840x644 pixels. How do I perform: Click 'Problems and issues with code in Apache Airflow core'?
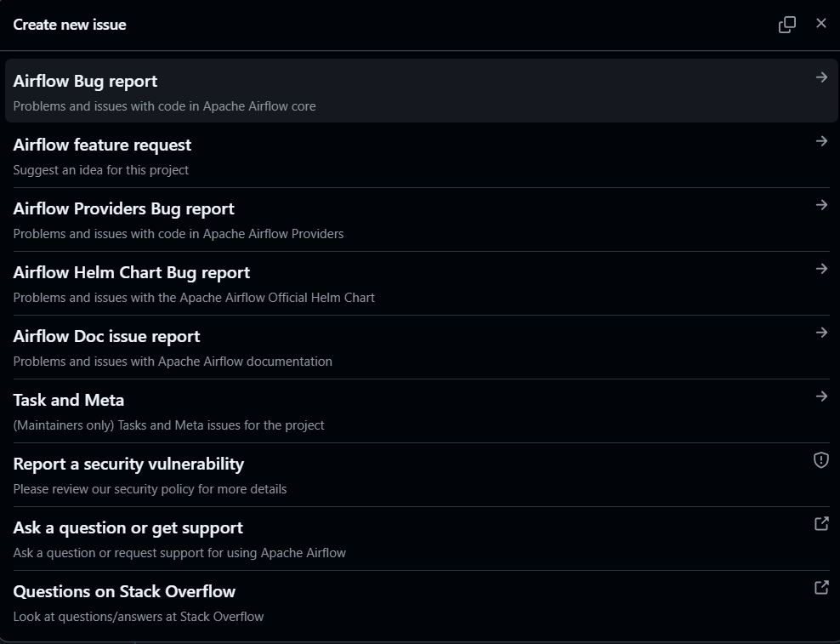tap(164, 106)
